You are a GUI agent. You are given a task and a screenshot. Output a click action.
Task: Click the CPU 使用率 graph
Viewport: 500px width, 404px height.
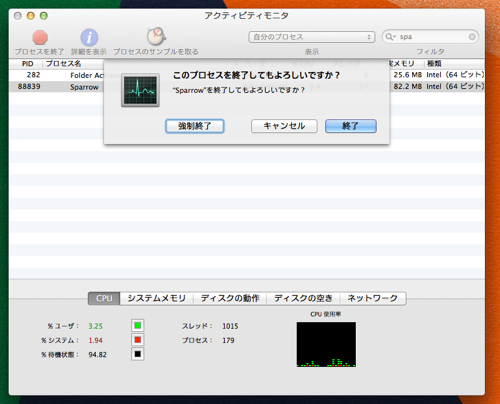(326, 344)
